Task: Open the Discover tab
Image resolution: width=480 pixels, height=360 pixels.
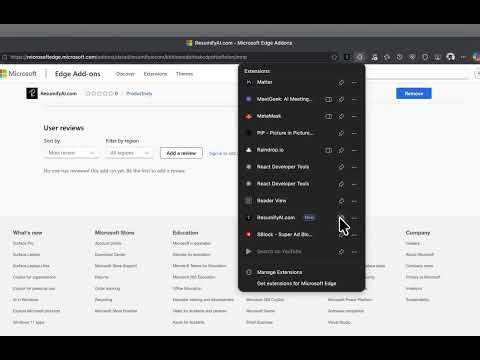Action: tap(125, 74)
